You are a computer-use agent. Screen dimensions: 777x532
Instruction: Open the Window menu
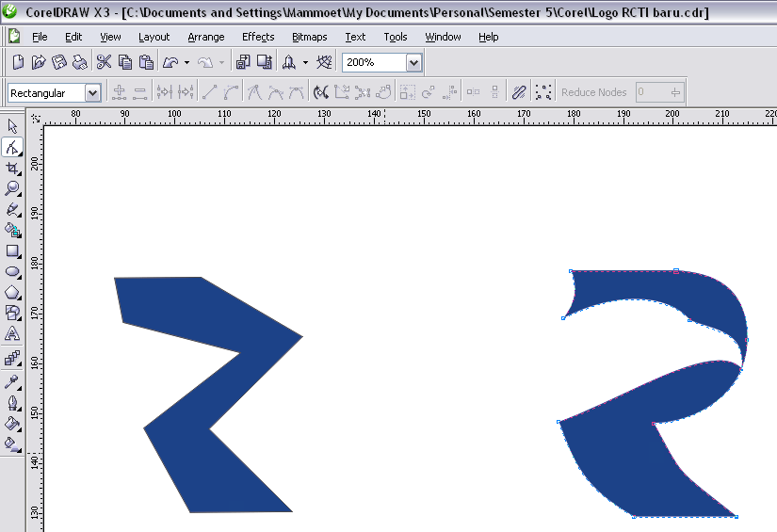[x=443, y=37]
